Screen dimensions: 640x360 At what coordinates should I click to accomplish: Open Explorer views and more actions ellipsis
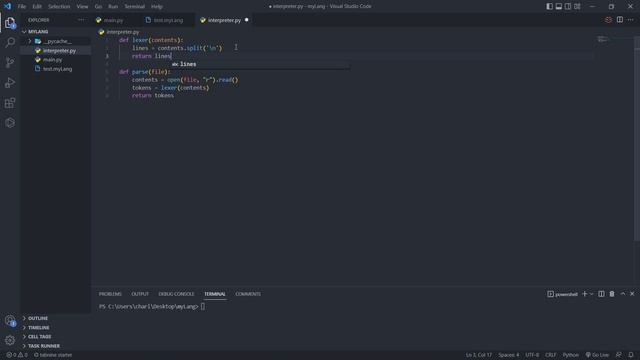coord(81,20)
